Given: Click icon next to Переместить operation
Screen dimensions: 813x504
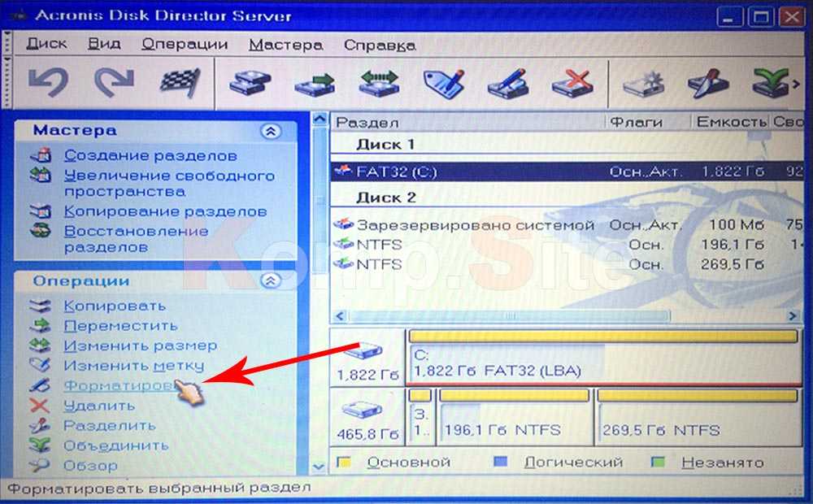Looking at the screenshot, I should [41, 326].
